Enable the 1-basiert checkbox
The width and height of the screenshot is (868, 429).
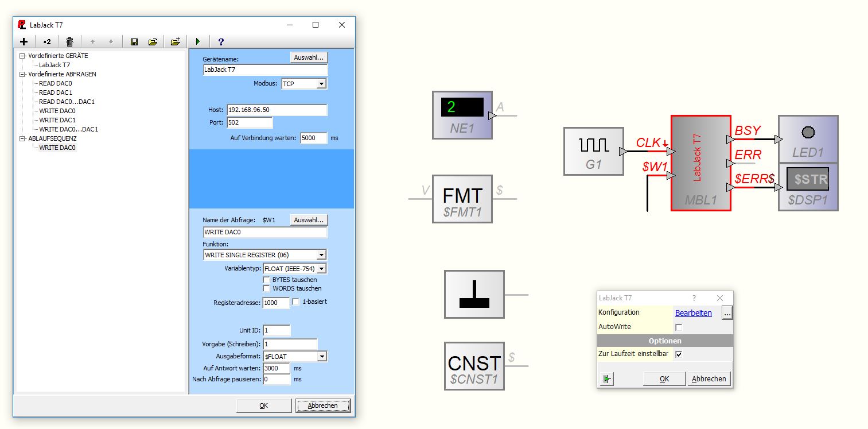point(296,302)
